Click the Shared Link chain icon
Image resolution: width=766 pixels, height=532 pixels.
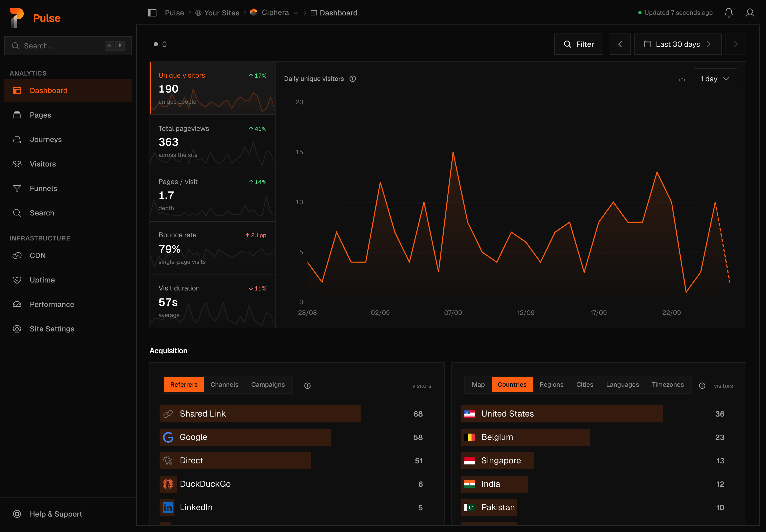(x=168, y=414)
